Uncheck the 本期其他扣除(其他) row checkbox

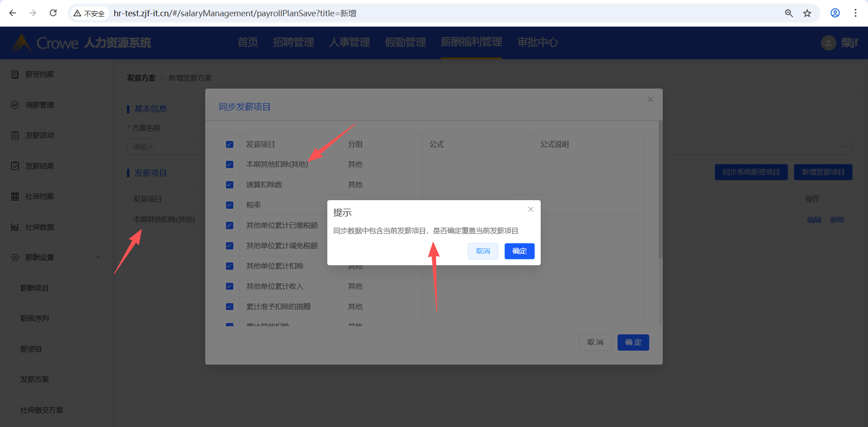click(x=230, y=164)
